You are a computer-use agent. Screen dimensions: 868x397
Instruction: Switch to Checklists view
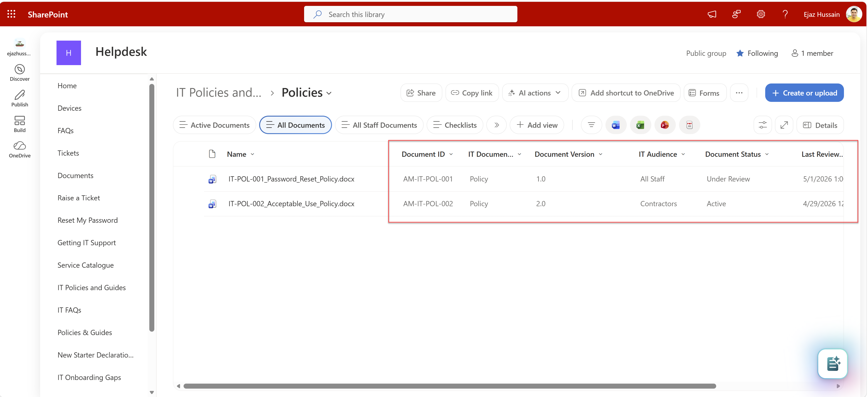(x=455, y=125)
